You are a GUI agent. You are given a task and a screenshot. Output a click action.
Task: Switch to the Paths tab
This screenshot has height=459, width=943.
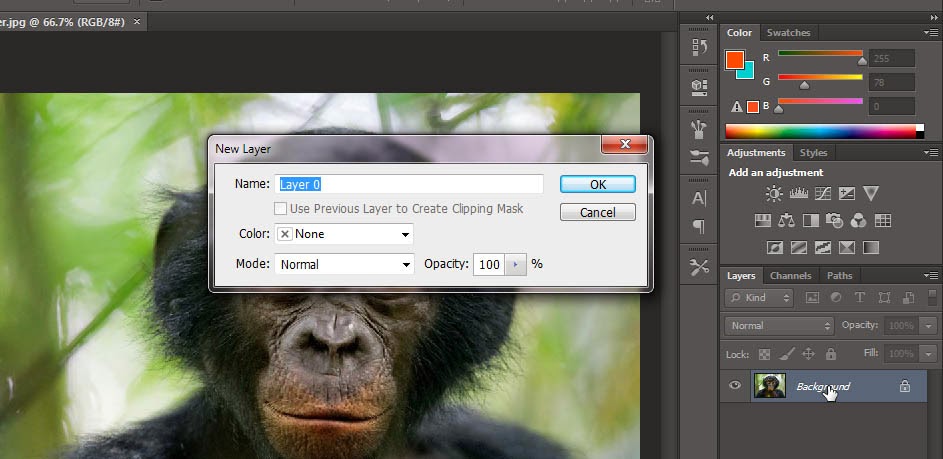[x=840, y=276]
